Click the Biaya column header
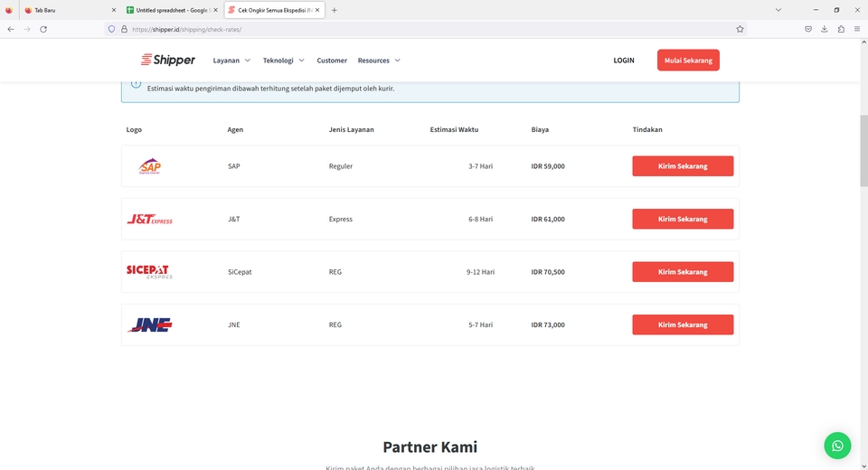 click(x=540, y=129)
